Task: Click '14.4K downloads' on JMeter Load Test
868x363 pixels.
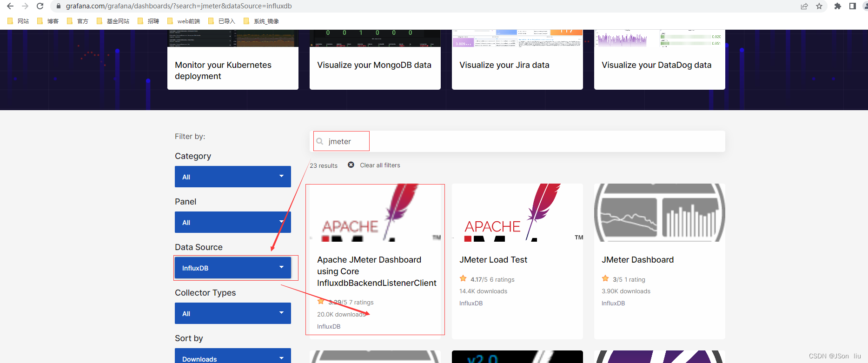Action: (x=483, y=291)
